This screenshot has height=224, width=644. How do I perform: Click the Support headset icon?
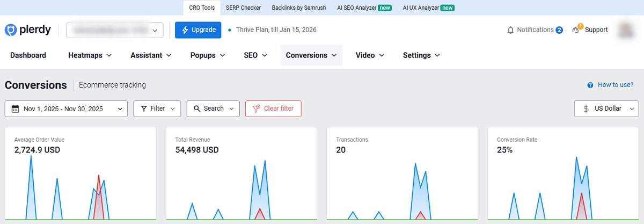click(x=576, y=30)
